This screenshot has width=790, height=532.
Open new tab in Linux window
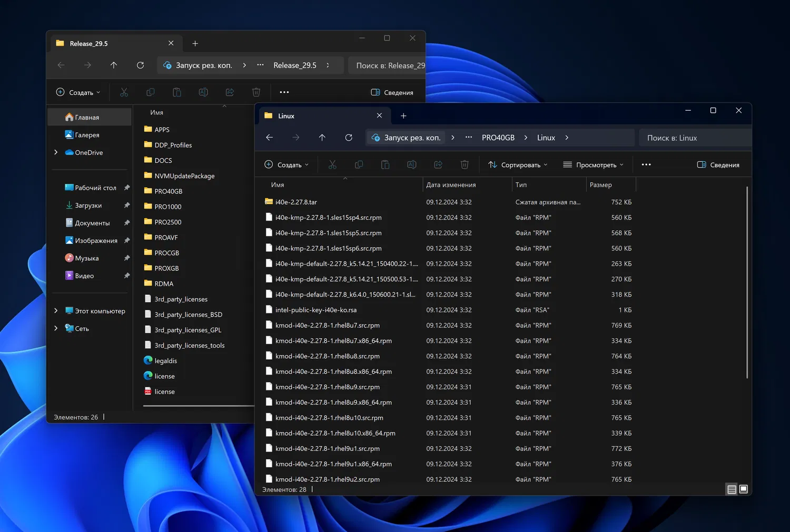(x=403, y=116)
